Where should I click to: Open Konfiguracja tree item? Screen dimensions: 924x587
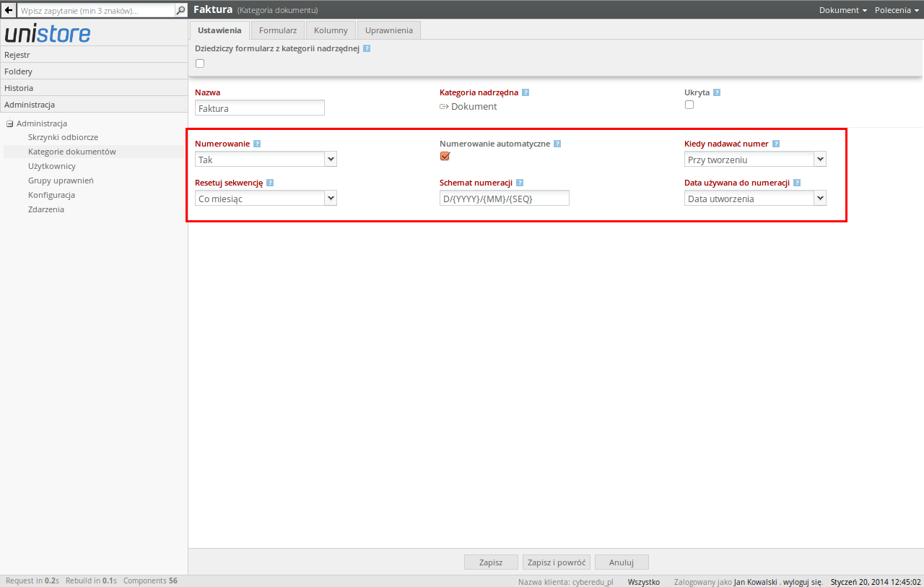tap(51, 195)
